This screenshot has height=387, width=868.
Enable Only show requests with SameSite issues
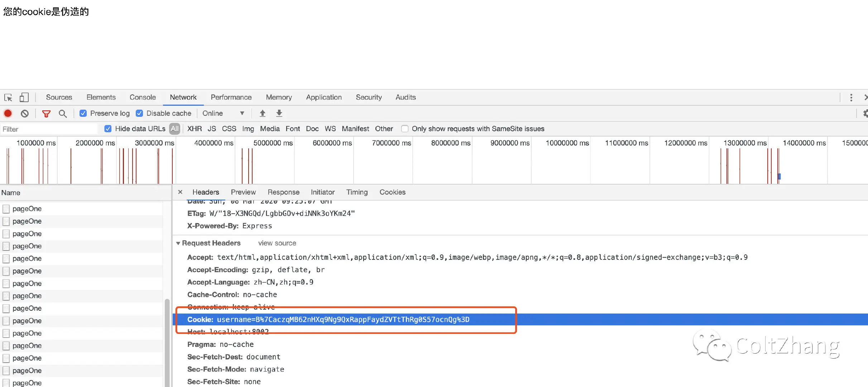pyautogui.click(x=405, y=129)
